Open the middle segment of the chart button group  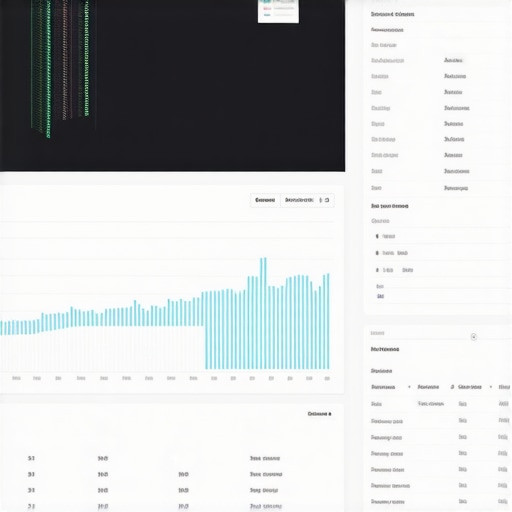coord(299,200)
